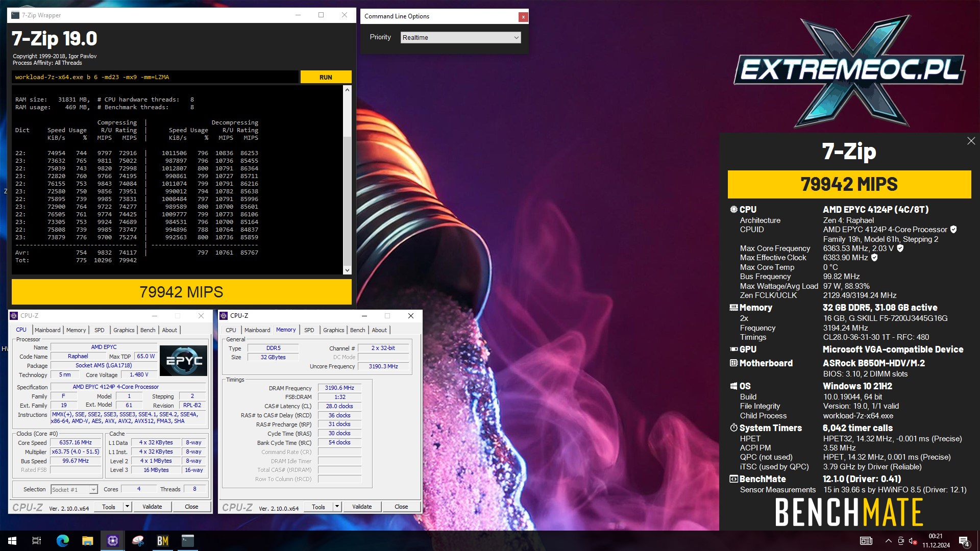Screen dimensions: 980x551
Task: Click the GPU section icon in BenchMate
Action: tap(733, 349)
